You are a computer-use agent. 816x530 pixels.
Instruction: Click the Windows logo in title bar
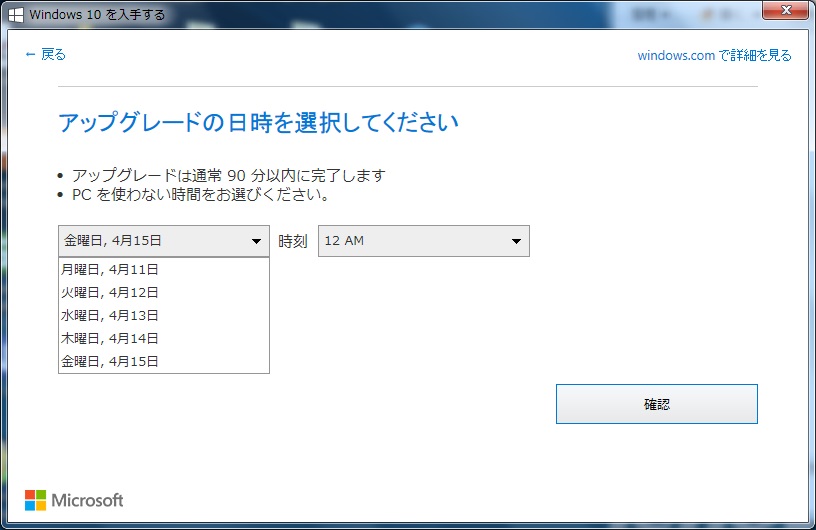(16, 15)
